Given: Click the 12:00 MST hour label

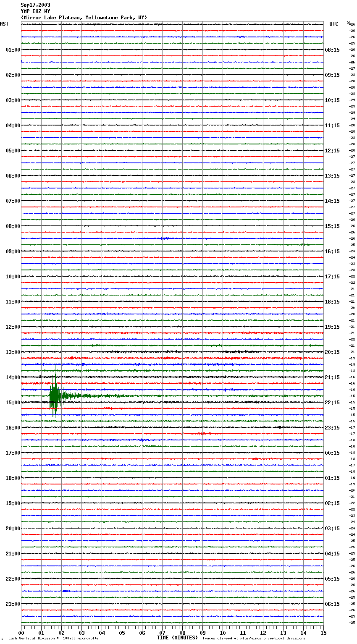Looking at the screenshot, I should (13, 327).
